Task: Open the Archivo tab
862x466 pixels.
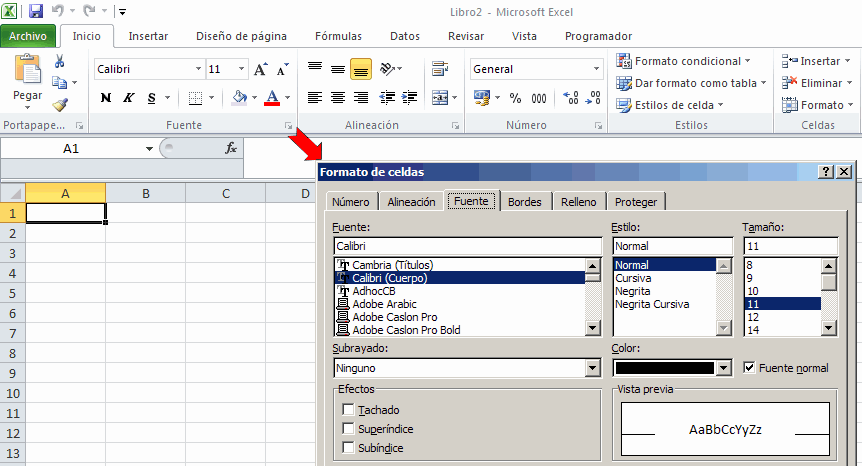Action: point(28,36)
